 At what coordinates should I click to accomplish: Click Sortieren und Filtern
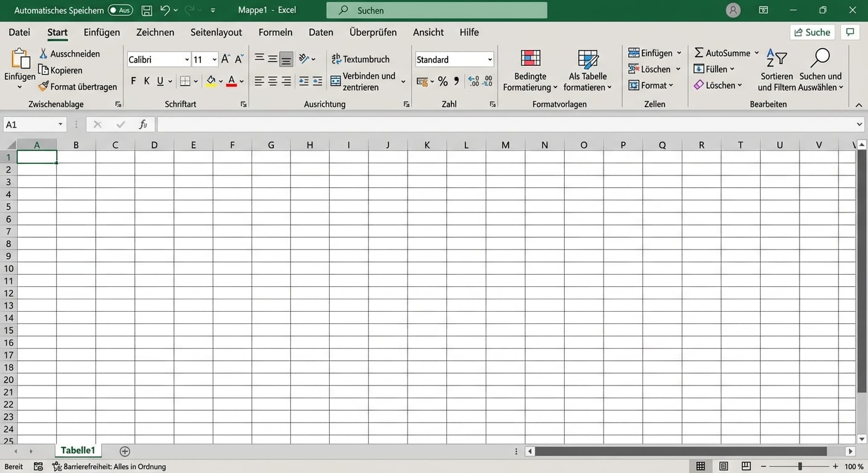tap(777, 71)
